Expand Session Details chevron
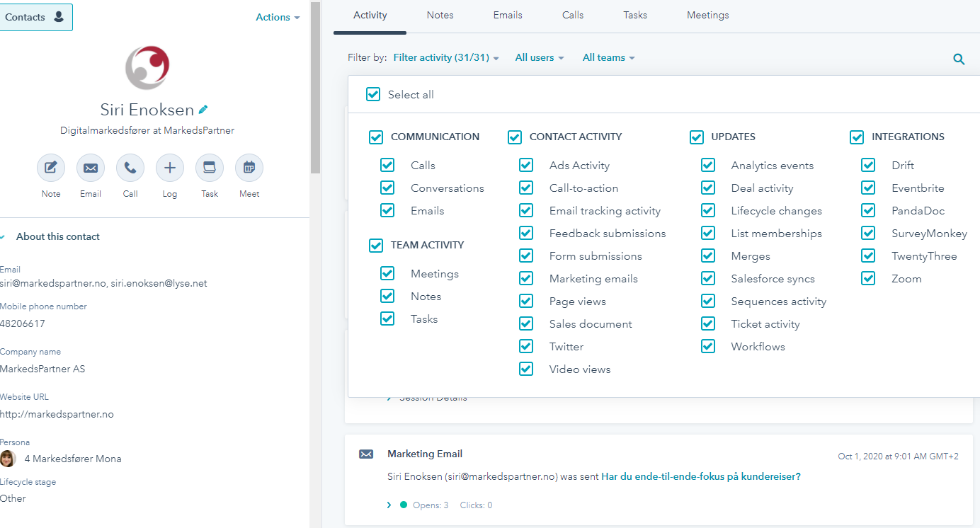 click(389, 398)
